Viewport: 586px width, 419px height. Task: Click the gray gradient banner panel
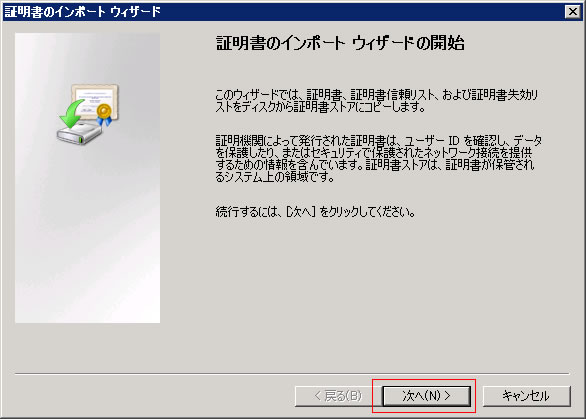pos(87,178)
